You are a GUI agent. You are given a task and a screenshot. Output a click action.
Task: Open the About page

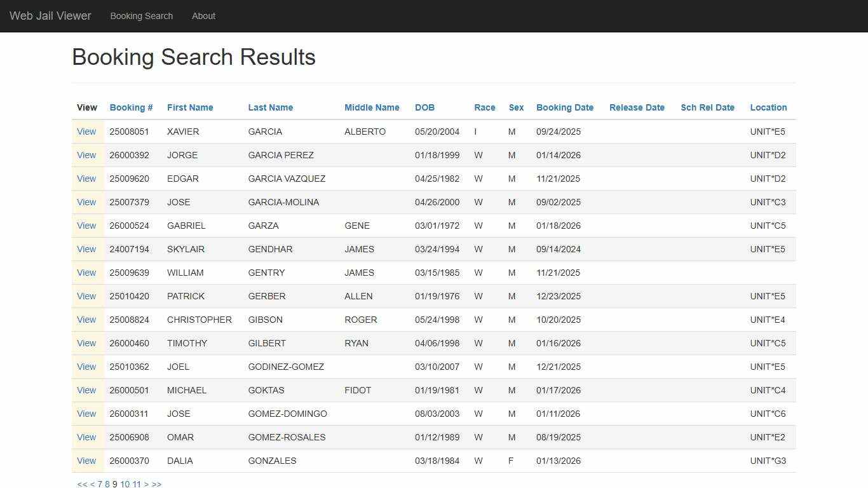[x=203, y=16]
